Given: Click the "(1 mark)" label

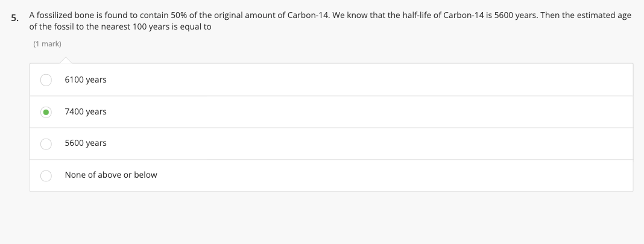Looking at the screenshot, I should [x=47, y=44].
